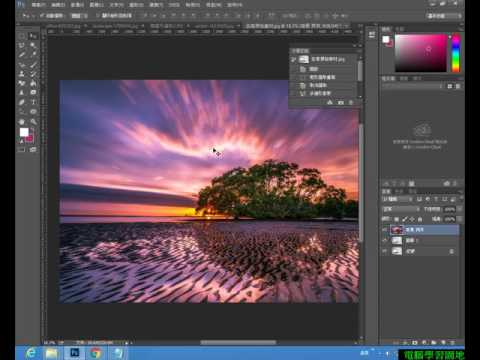This screenshot has height=360, width=480.
Task: Open the 圖層 (Layer) menu
Action: click(97, 5)
